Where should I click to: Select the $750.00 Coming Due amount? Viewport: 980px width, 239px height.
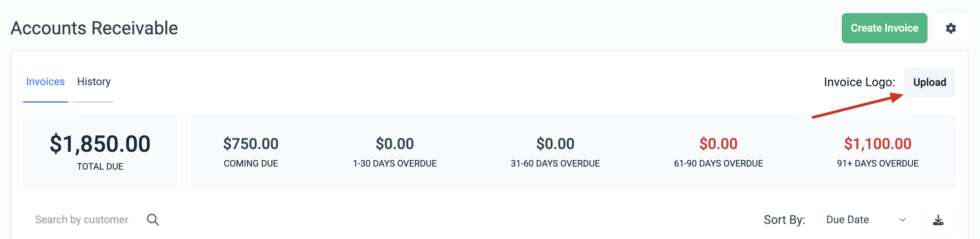click(x=251, y=144)
